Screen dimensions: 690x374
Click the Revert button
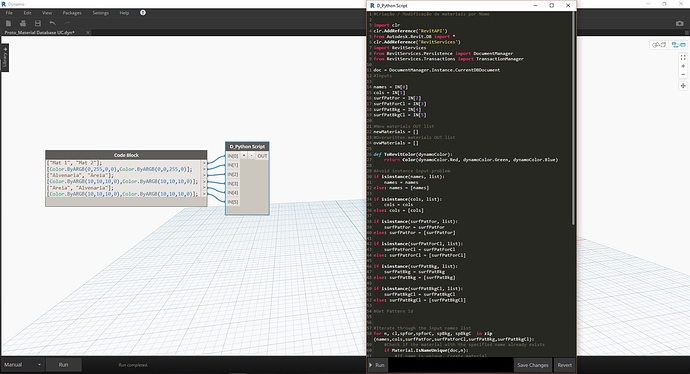pyautogui.click(x=565, y=365)
